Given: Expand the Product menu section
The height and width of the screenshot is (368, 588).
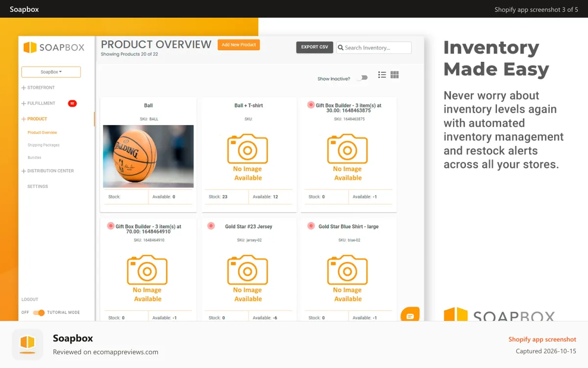Looking at the screenshot, I should coord(34,119).
